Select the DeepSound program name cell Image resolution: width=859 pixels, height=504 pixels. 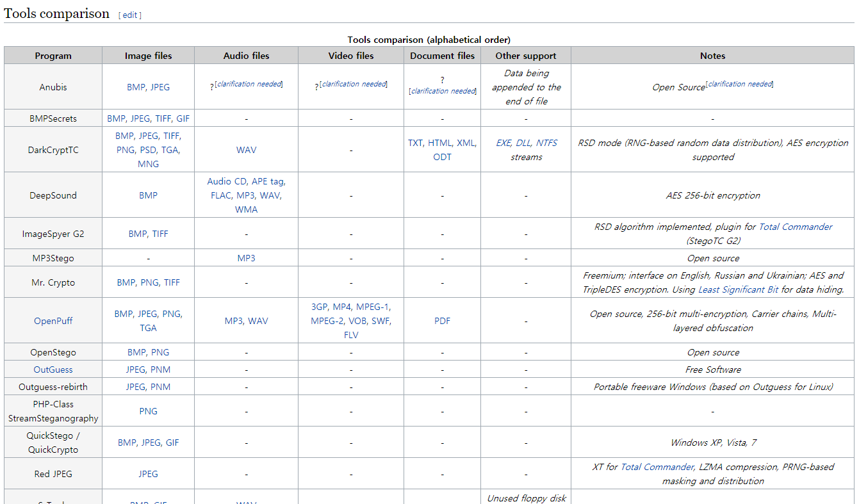53,195
